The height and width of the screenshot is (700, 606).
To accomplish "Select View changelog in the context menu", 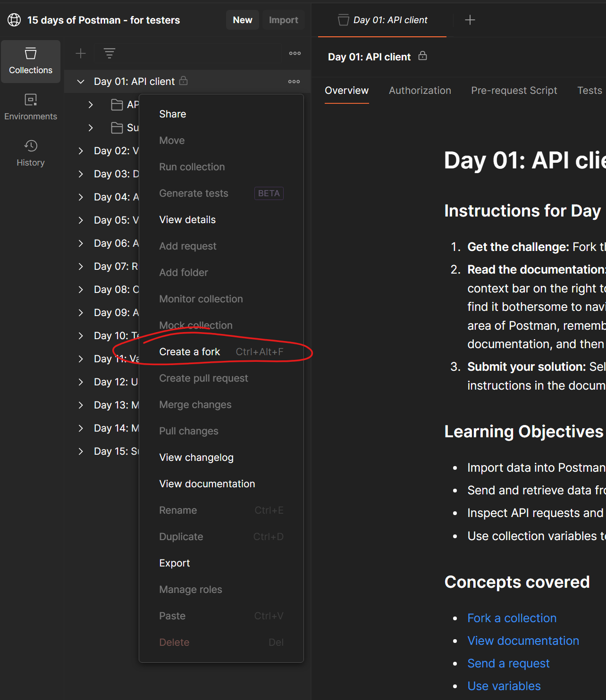I will coord(221,458).
